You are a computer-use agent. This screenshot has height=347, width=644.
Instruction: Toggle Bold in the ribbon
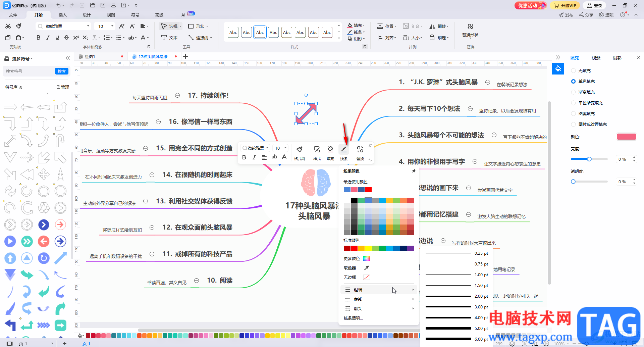39,38
